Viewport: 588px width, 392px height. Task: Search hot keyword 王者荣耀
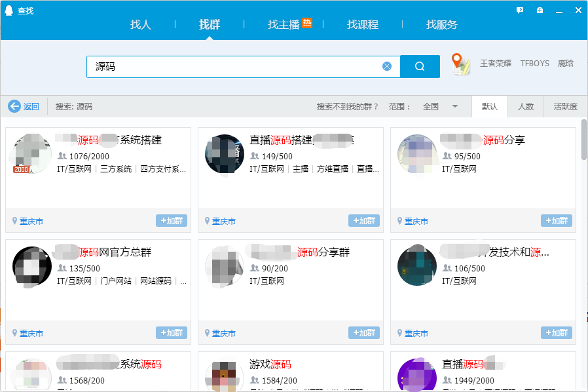coord(496,64)
